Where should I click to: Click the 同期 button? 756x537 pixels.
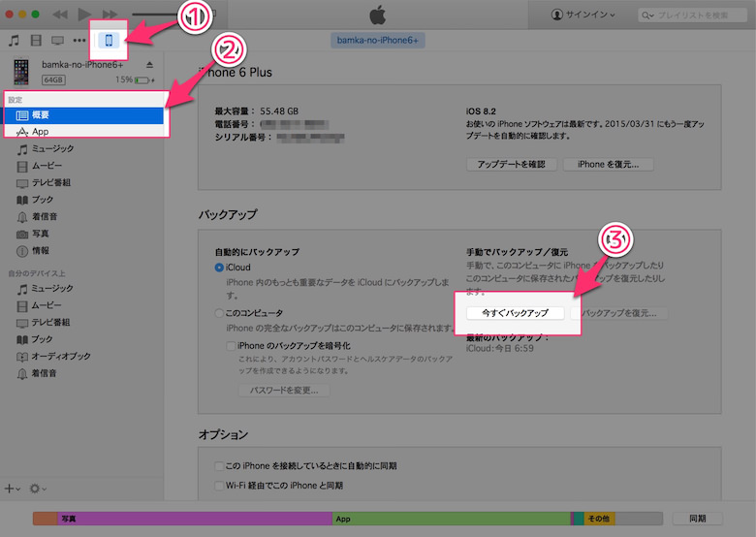[x=697, y=519]
